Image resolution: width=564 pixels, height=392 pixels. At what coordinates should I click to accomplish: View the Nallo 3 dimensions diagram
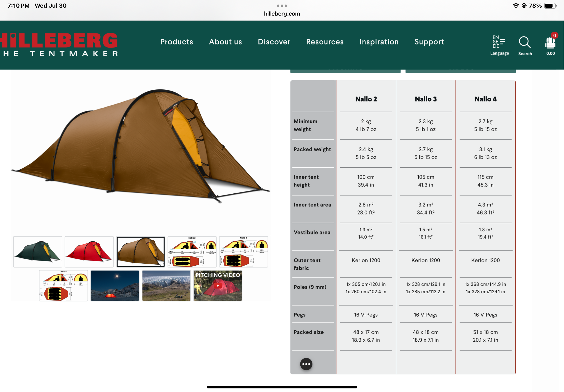(243, 251)
